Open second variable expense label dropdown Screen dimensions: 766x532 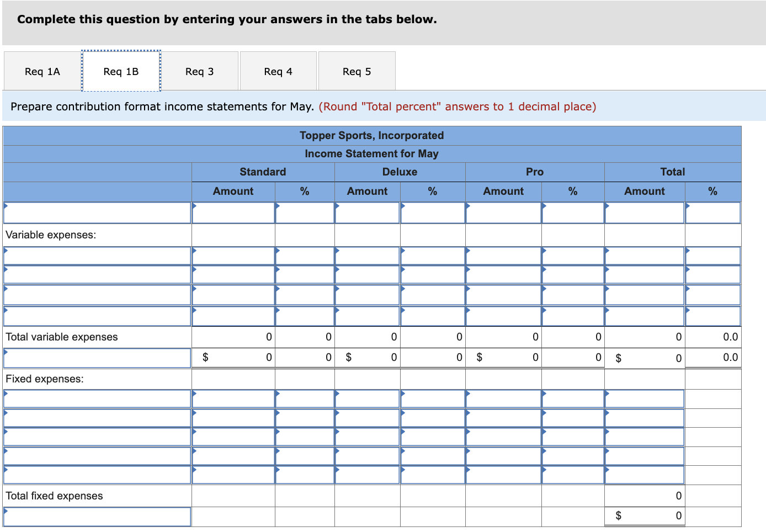(x=97, y=275)
